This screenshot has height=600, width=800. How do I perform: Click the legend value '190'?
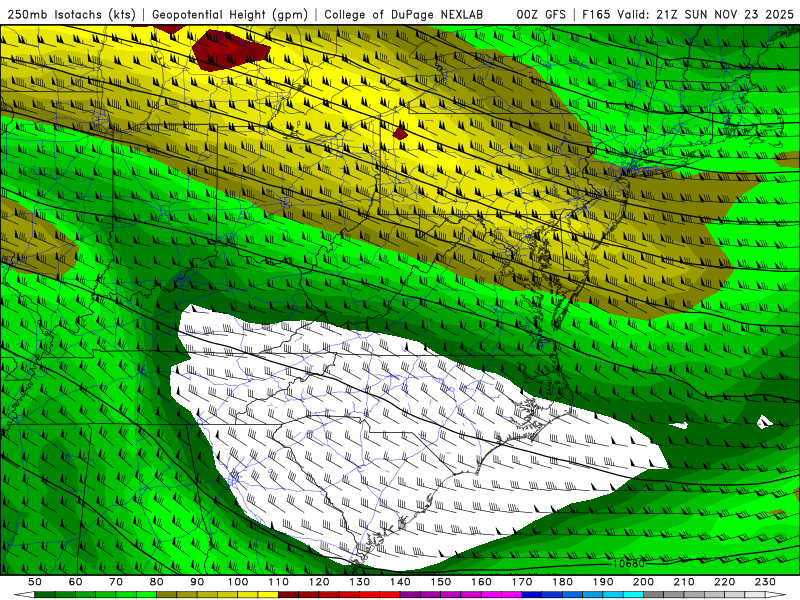(603, 582)
